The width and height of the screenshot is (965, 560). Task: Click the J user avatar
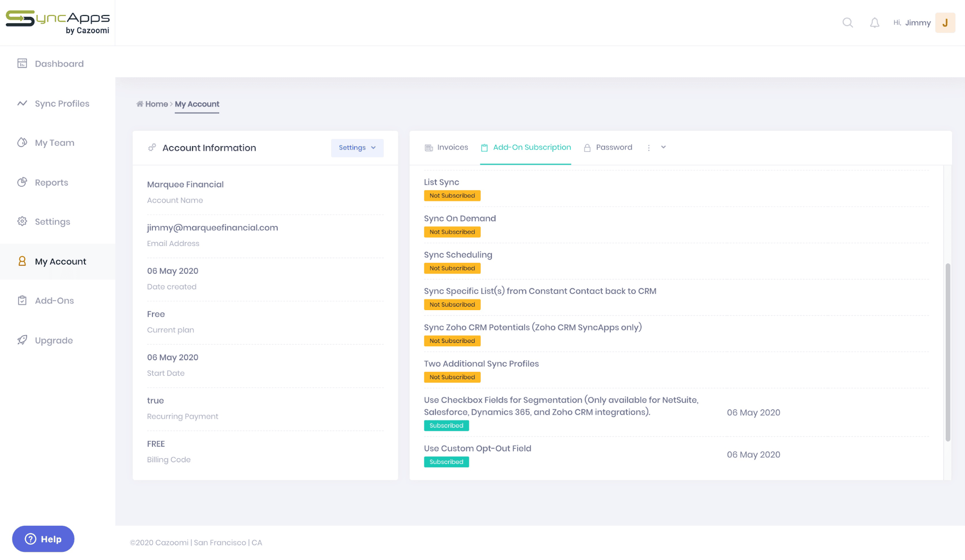point(945,23)
